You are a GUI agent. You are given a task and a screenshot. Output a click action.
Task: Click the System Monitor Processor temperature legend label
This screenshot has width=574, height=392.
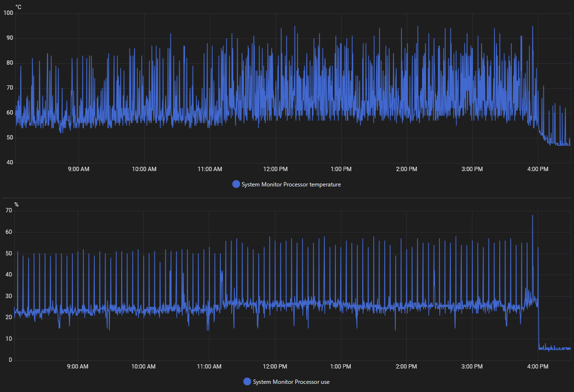click(x=291, y=184)
